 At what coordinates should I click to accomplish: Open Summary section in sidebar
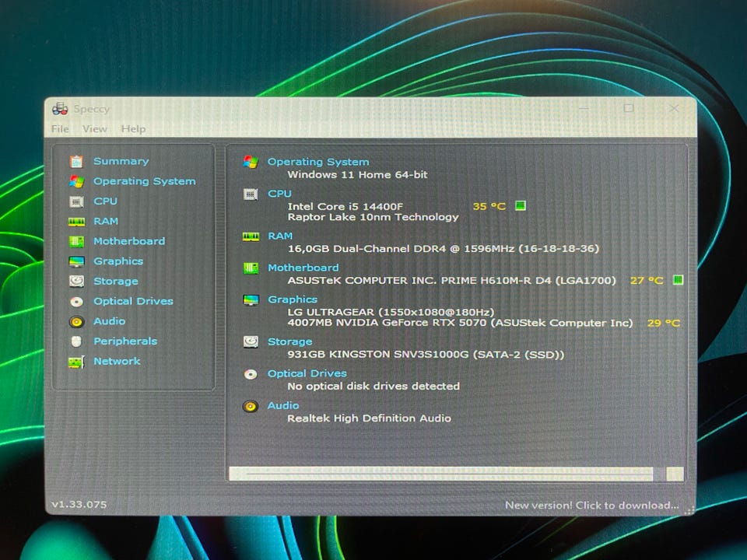coord(121,161)
